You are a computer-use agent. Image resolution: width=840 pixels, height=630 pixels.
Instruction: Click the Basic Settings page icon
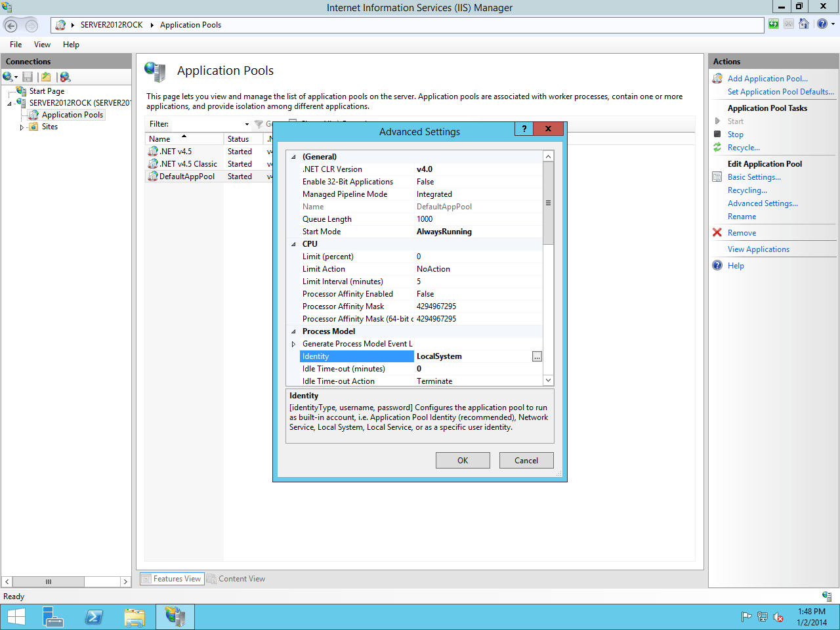click(x=717, y=177)
